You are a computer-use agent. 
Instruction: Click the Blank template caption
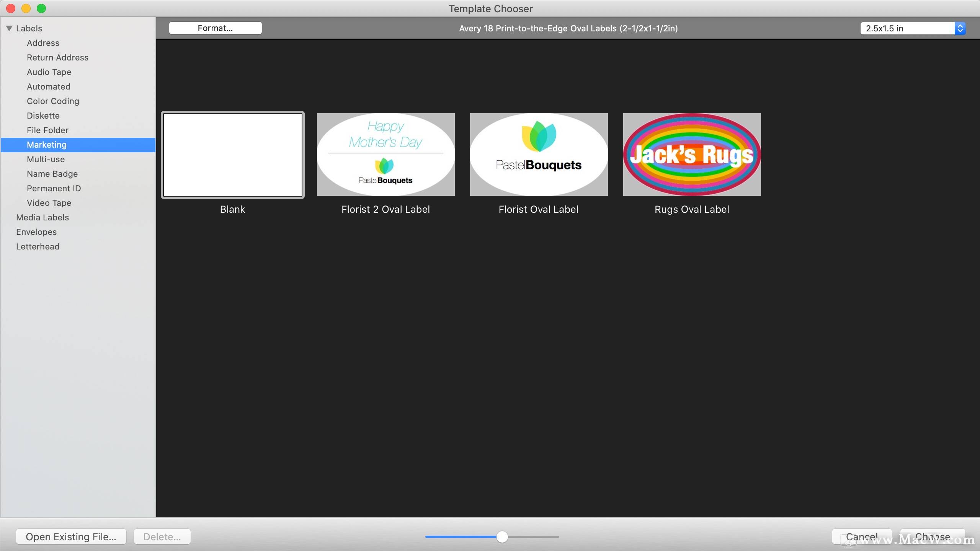click(x=233, y=209)
